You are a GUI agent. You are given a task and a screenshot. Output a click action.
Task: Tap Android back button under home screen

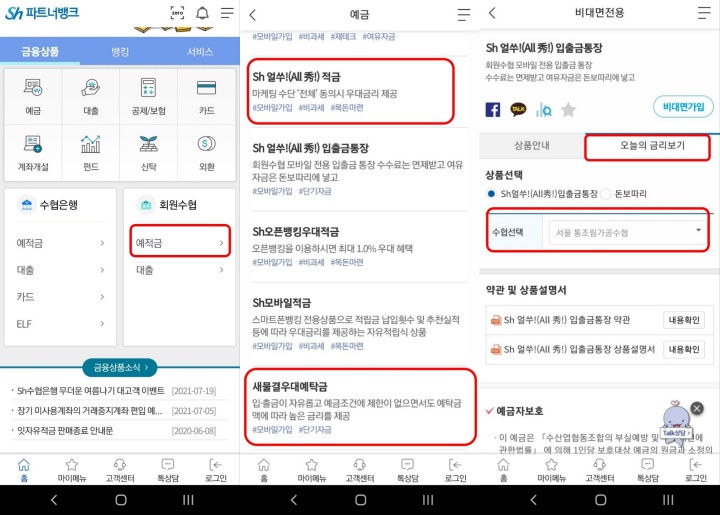click(54, 500)
